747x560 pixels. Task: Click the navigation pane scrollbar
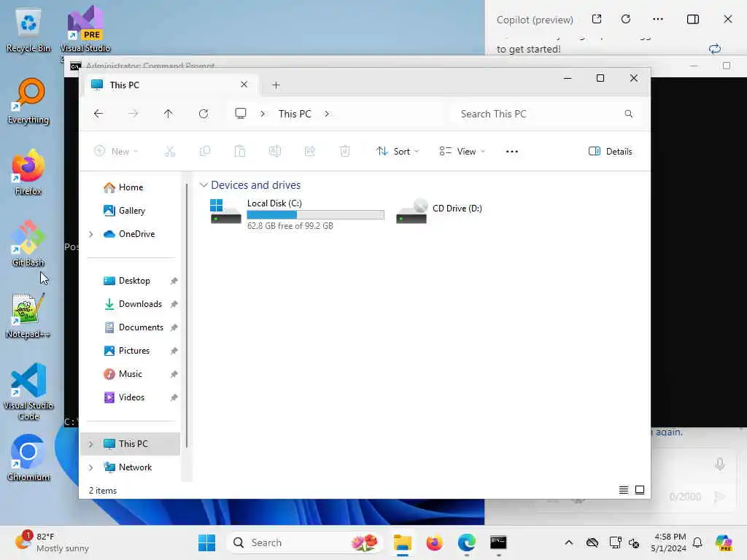click(187, 315)
